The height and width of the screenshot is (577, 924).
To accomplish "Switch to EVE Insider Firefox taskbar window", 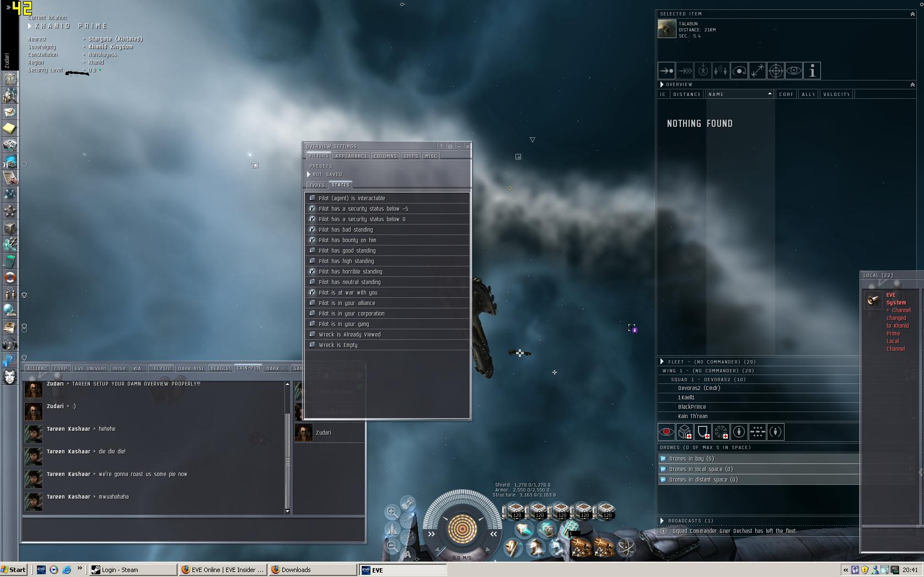I will [223, 570].
